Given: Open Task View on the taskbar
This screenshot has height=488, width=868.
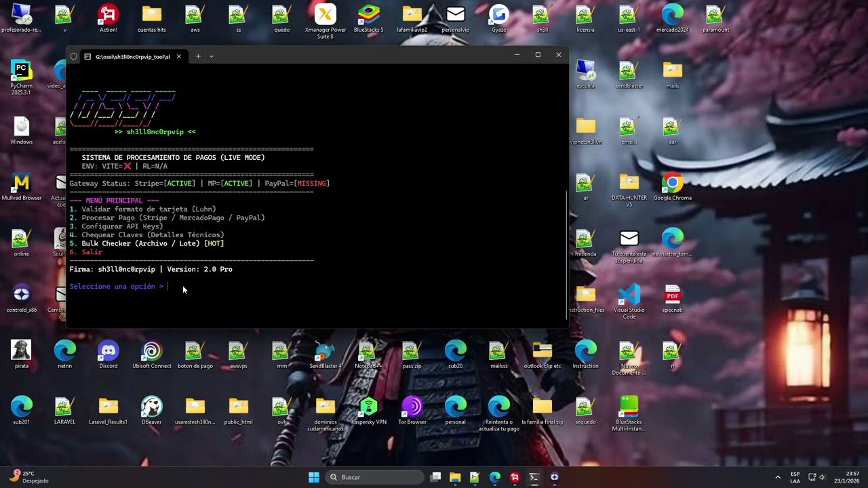Looking at the screenshot, I should pyautogui.click(x=436, y=477).
